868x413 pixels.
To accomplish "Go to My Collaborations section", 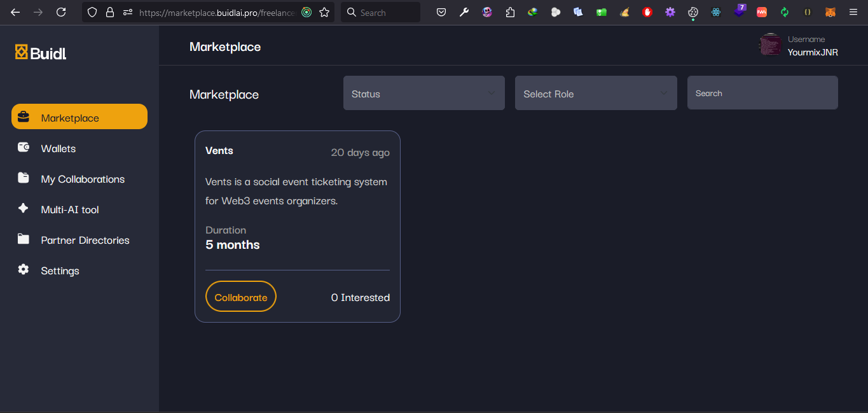I will [x=83, y=179].
